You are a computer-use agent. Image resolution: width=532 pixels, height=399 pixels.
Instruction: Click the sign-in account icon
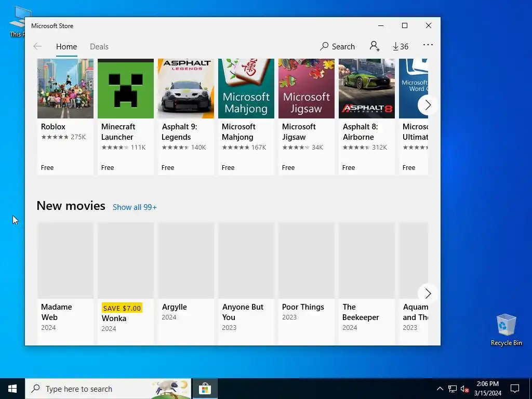tap(375, 46)
